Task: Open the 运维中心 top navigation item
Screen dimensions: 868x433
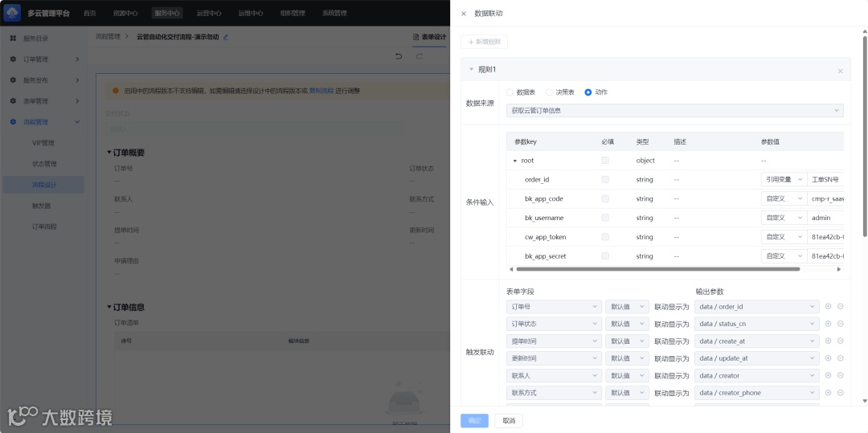Action: (x=251, y=14)
